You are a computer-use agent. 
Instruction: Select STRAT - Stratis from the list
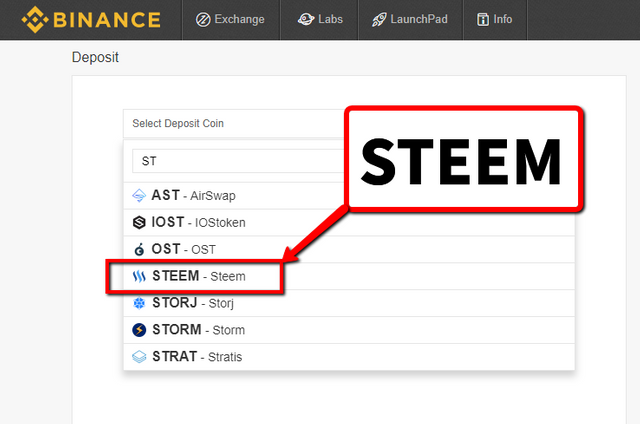349,357
